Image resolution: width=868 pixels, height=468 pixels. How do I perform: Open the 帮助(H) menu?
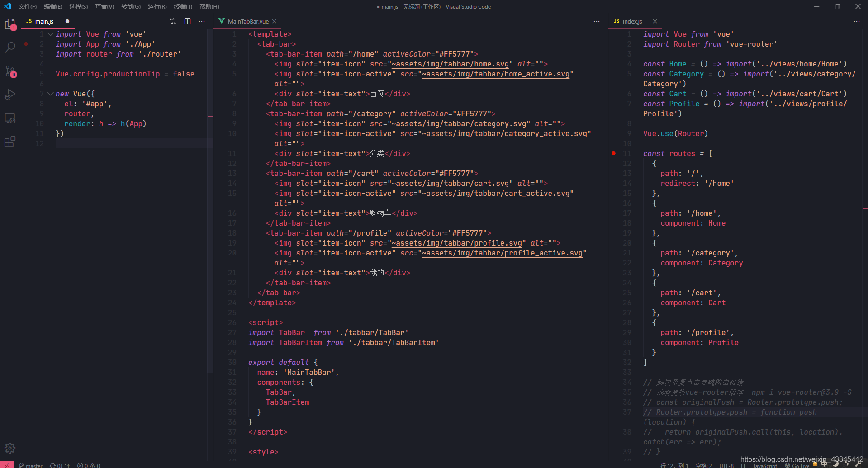(x=209, y=6)
